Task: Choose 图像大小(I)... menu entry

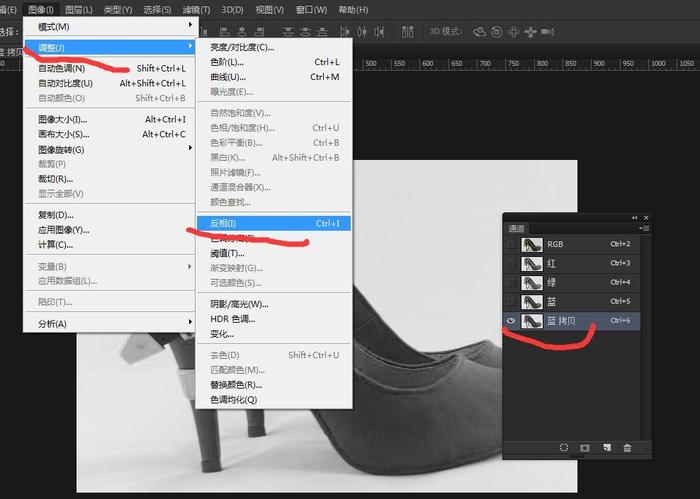Action: click(109, 119)
